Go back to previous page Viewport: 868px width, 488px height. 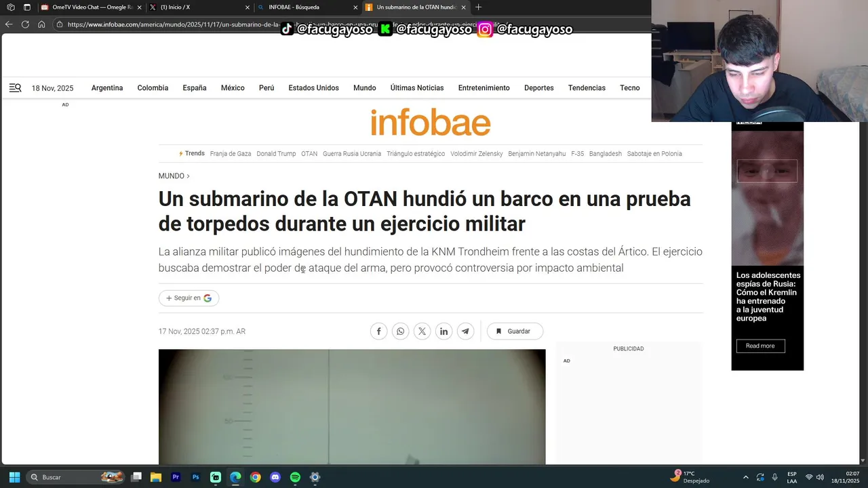click(x=9, y=24)
